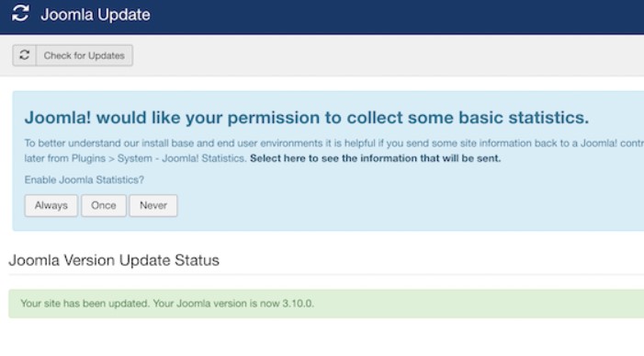Click the 'To better understand our install base' paragraph

(x=333, y=151)
